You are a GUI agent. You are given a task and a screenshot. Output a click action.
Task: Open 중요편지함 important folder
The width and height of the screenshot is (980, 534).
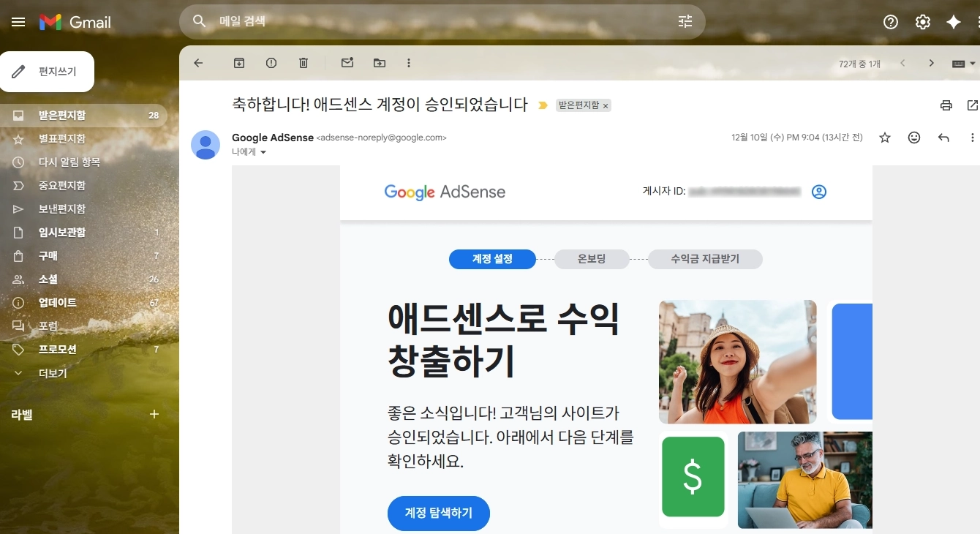83,186
